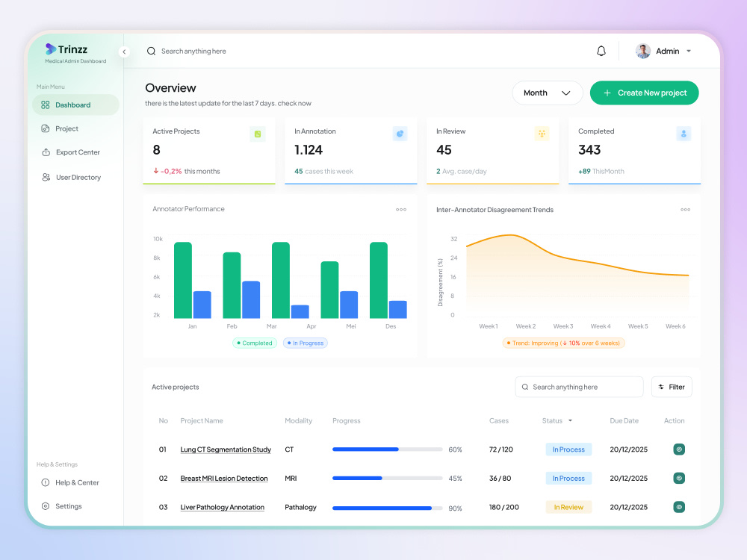747x560 pixels.
Task: Click the Trend: Improving badge
Action: click(x=563, y=343)
